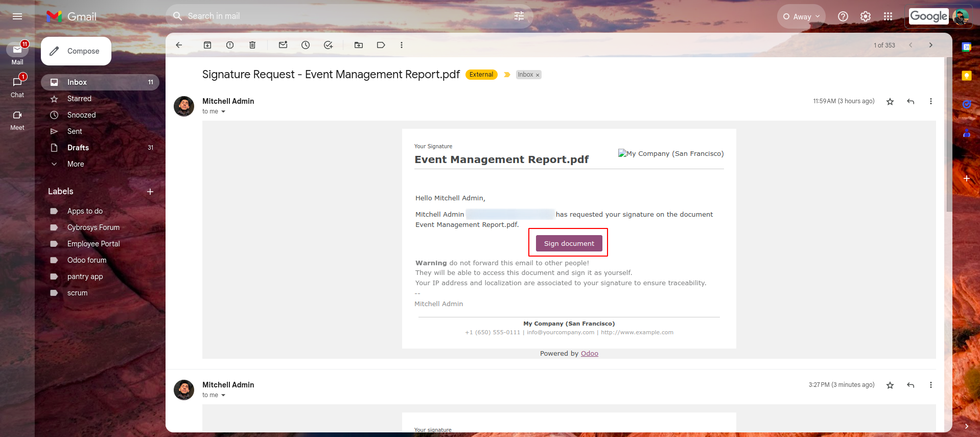
Task: Create a new label with plus
Action: [x=150, y=192]
